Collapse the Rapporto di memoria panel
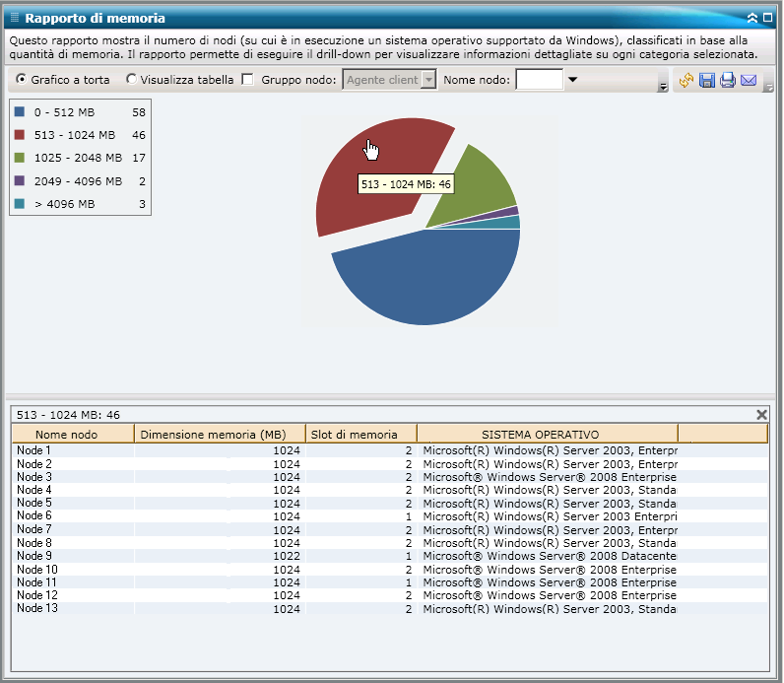Viewport: 784px width, 683px height. coord(752,18)
